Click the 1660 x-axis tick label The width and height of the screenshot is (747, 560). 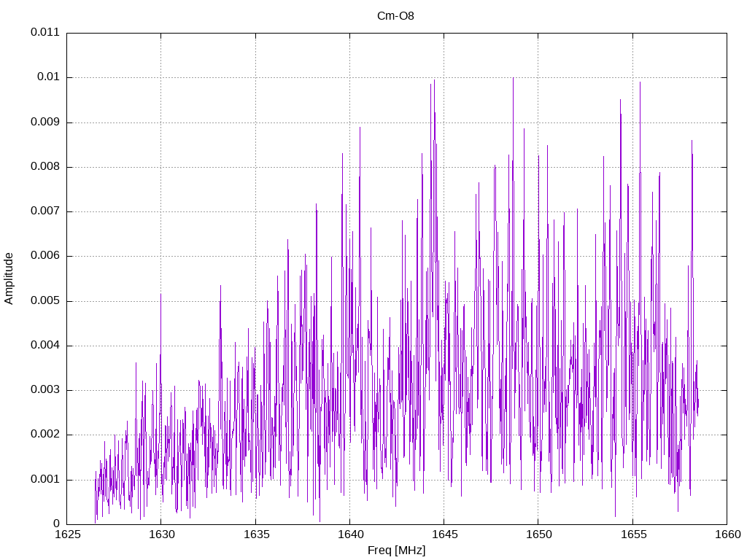click(728, 534)
